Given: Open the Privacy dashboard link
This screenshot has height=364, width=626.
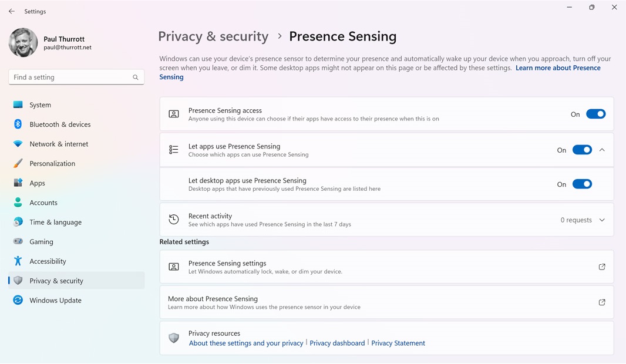Looking at the screenshot, I should click(337, 343).
